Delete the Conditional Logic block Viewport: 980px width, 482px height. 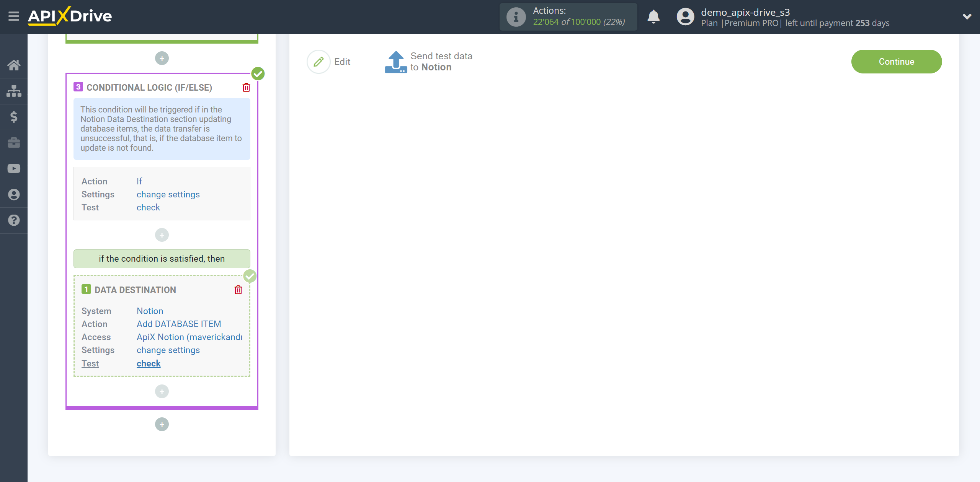[x=246, y=88]
